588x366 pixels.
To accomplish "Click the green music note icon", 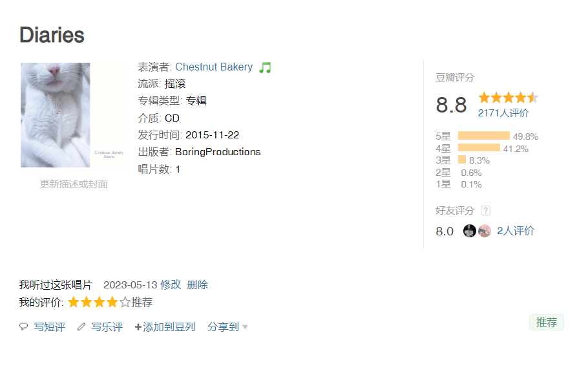I will click(x=265, y=67).
